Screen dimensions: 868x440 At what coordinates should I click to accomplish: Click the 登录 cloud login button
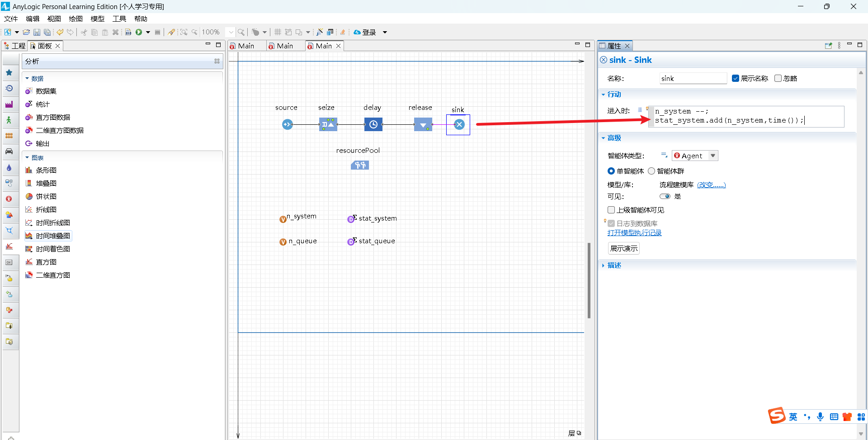click(x=365, y=32)
